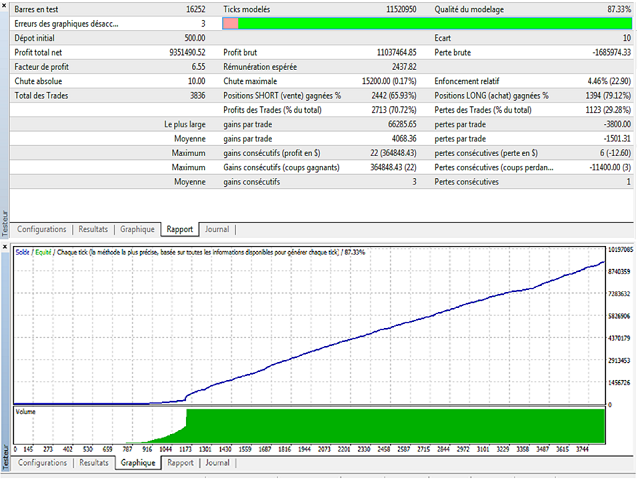Select largest gain value 66285.65
Screen dimensions: 640x480
pos(402,124)
